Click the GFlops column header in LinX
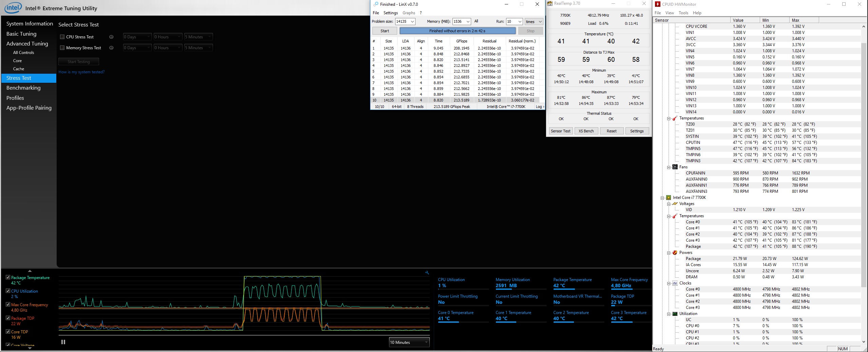868x352 pixels. point(462,41)
